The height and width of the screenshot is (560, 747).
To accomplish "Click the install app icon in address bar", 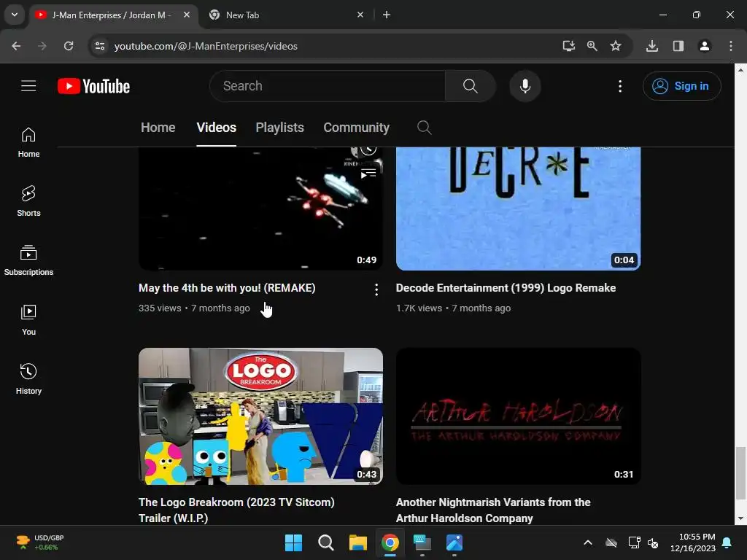I will pos(568,46).
